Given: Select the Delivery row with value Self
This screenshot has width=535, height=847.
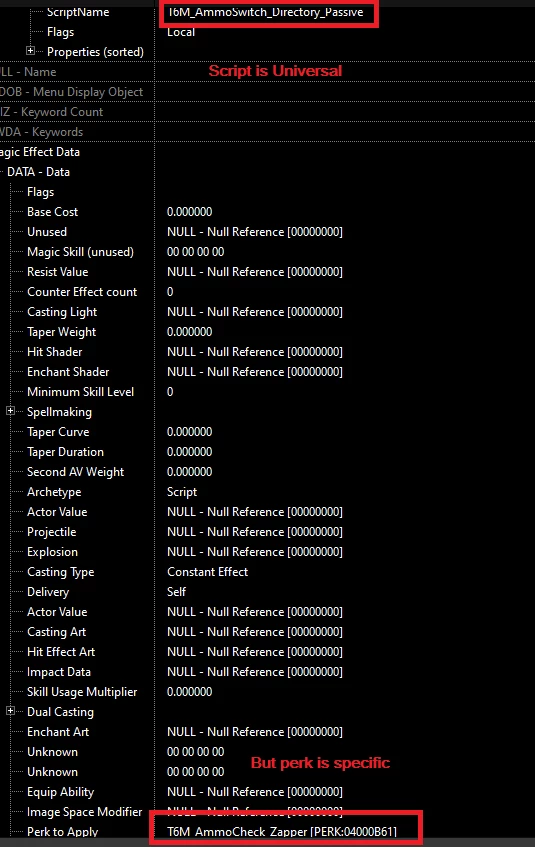Looking at the screenshot, I should click(x=268, y=591).
